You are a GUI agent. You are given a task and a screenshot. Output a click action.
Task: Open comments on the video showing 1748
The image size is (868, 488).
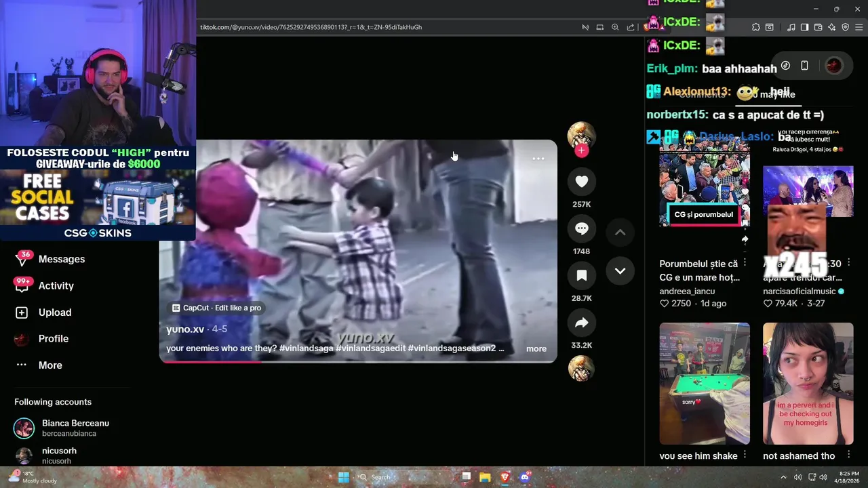pos(581,228)
